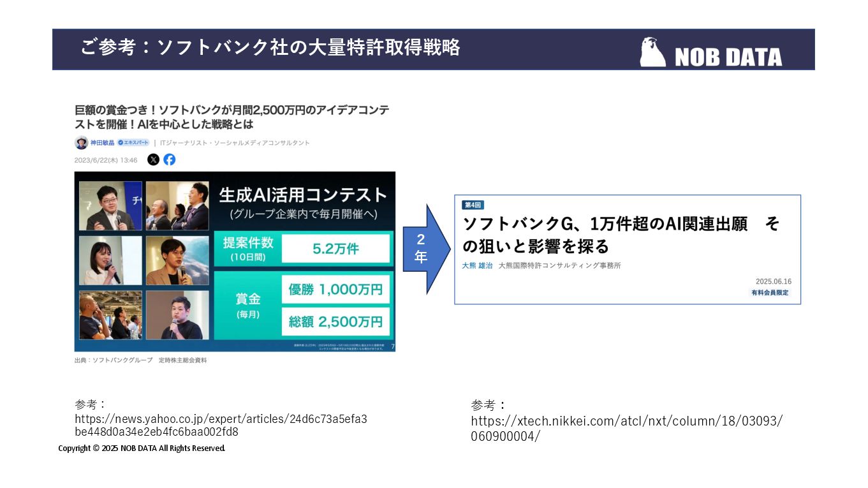Click the 賞金 (毎月) label
The image size is (868, 488).
pos(247,305)
